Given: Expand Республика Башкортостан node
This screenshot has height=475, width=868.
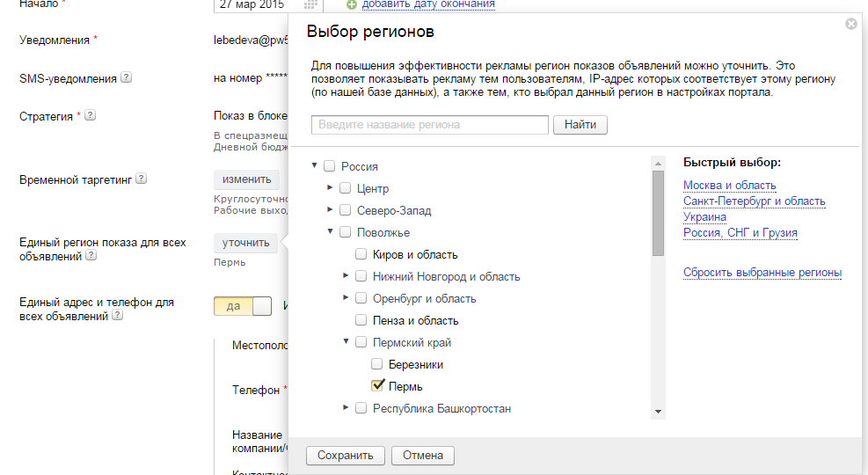Looking at the screenshot, I should coord(346,407).
